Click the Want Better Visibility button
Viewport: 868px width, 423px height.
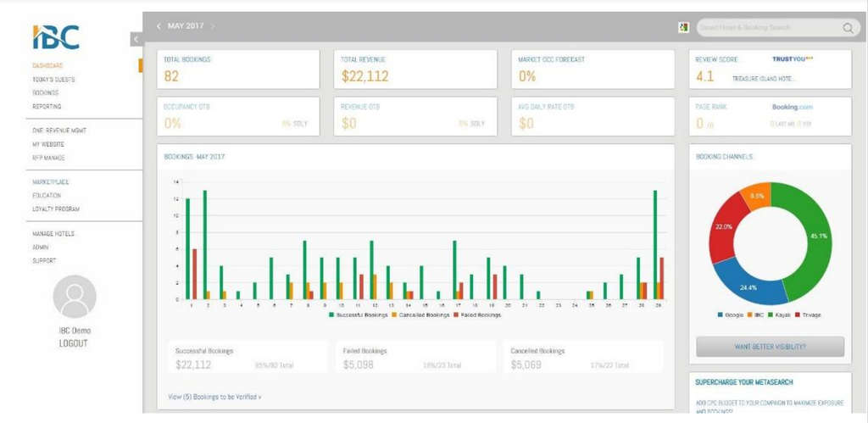tap(770, 347)
